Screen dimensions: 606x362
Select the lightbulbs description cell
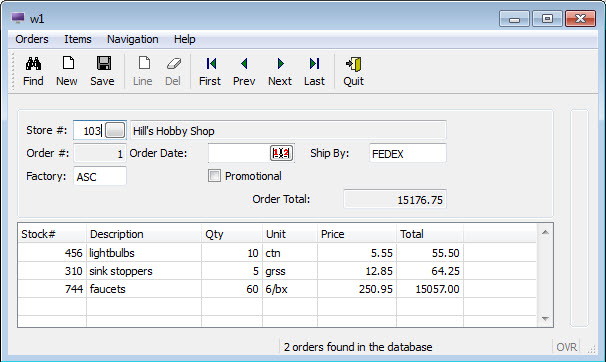[144, 253]
